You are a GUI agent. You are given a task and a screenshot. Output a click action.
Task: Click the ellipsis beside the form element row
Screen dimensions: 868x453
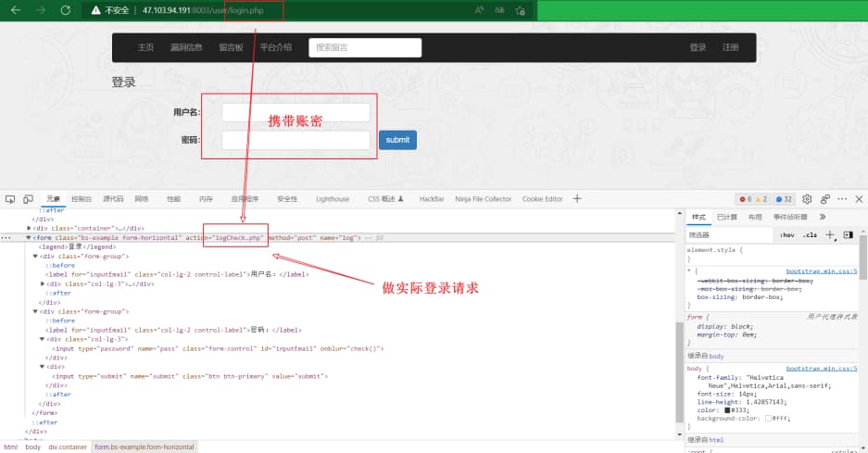coord(6,237)
